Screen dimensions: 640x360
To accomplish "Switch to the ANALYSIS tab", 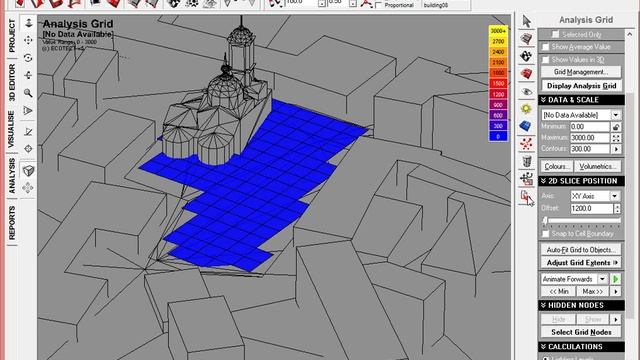I will (x=11, y=176).
